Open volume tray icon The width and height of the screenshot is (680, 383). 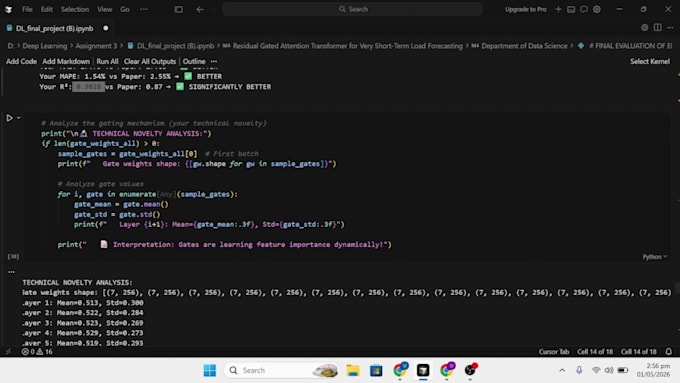coord(609,370)
